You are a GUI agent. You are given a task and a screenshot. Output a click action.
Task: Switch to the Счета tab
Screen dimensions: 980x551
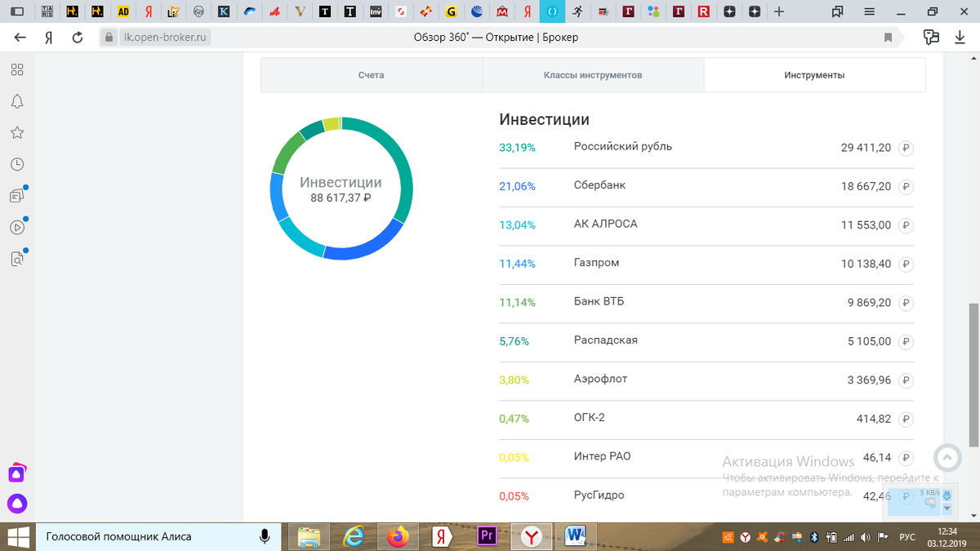tap(371, 75)
